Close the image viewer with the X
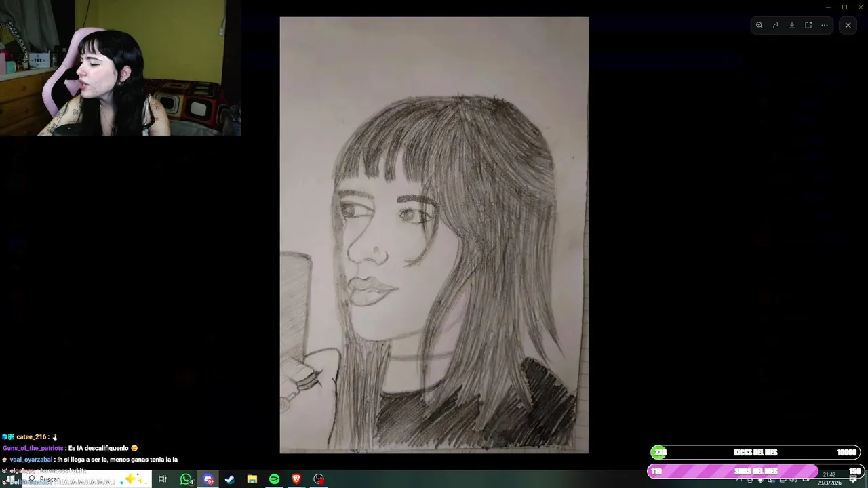868x488 pixels. [848, 25]
